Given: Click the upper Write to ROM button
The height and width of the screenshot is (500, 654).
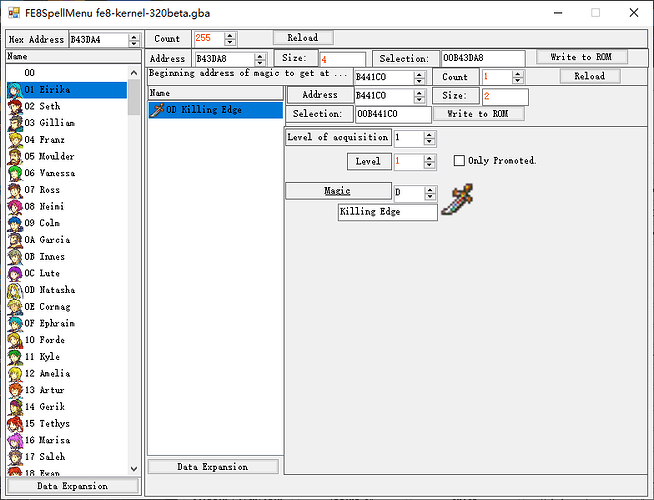Looking at the screenshot, I should [x=581, y=57].
